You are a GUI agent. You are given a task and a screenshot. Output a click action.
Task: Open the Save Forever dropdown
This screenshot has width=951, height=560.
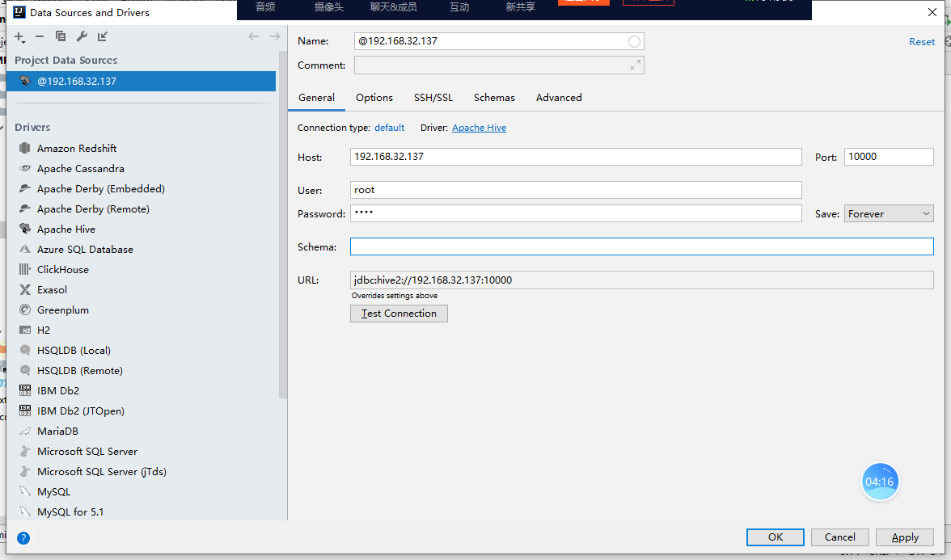pyautogui.click(x=889, y=213)
